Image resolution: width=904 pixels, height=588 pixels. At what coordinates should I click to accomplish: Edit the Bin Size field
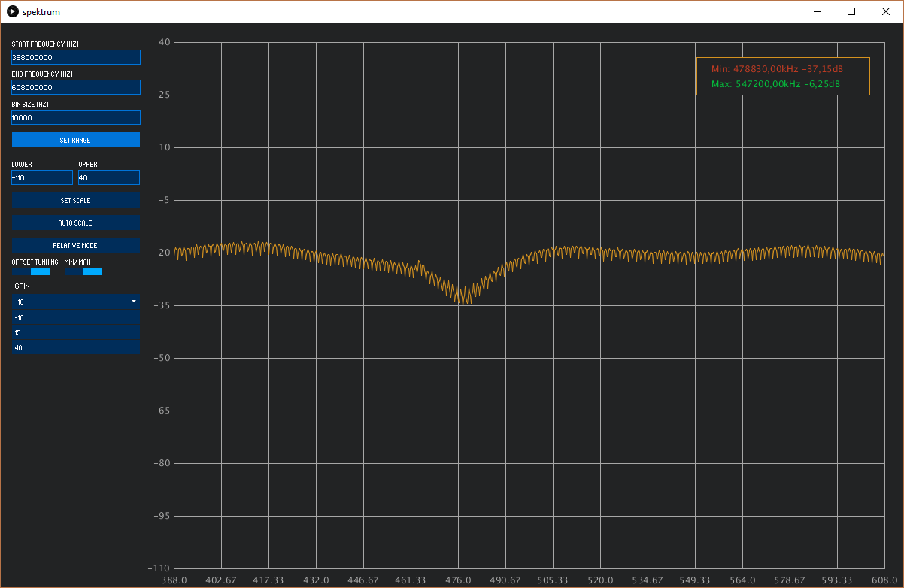click(75, 117)
